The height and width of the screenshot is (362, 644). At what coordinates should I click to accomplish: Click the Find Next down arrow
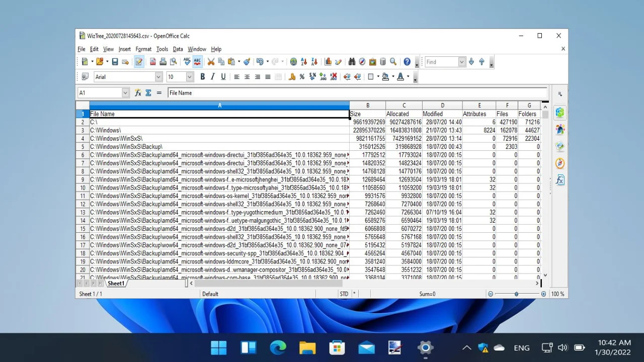[471, 62]
